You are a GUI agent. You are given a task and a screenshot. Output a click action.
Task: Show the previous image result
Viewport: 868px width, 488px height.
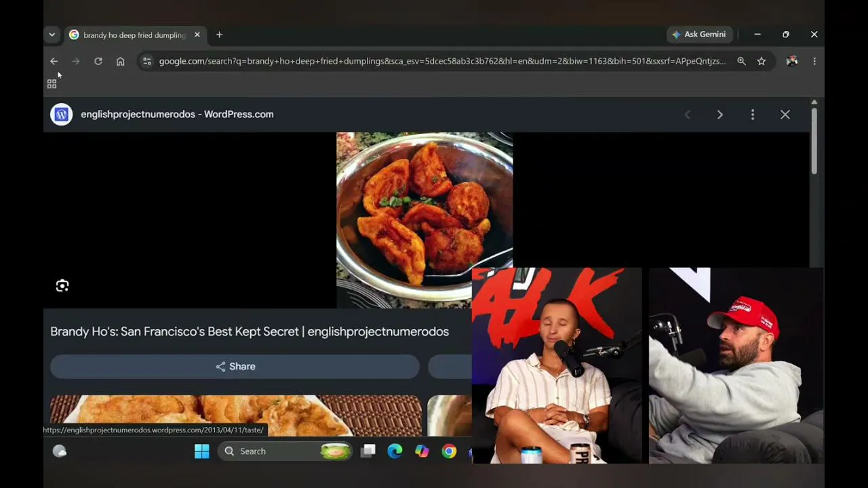pos(688,115)
